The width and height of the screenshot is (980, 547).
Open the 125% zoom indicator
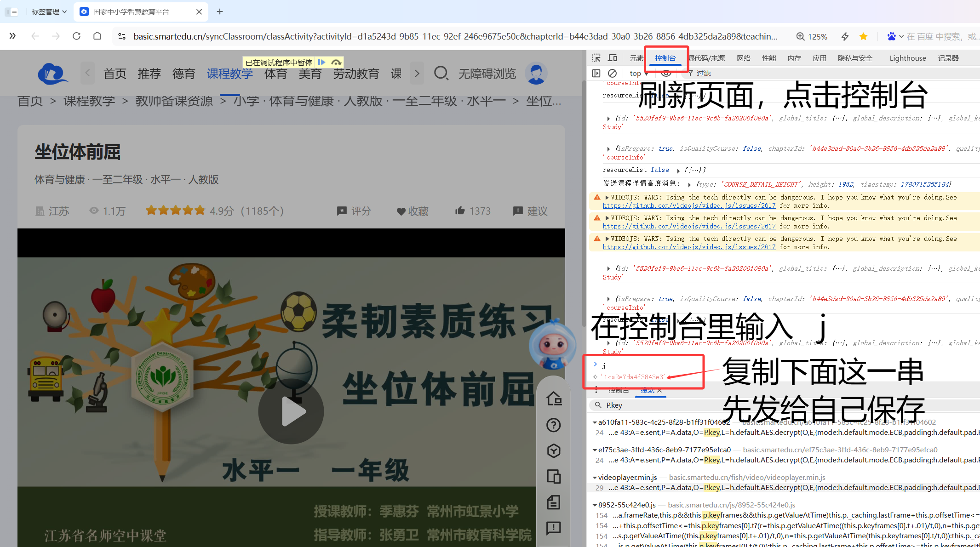812,36
